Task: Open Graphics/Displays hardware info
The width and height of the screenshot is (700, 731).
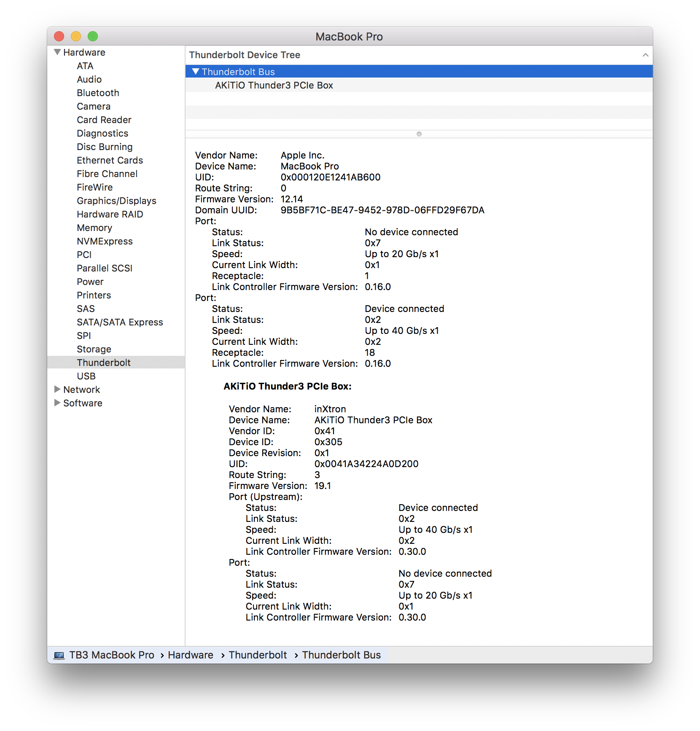Action: click(116, 201)
